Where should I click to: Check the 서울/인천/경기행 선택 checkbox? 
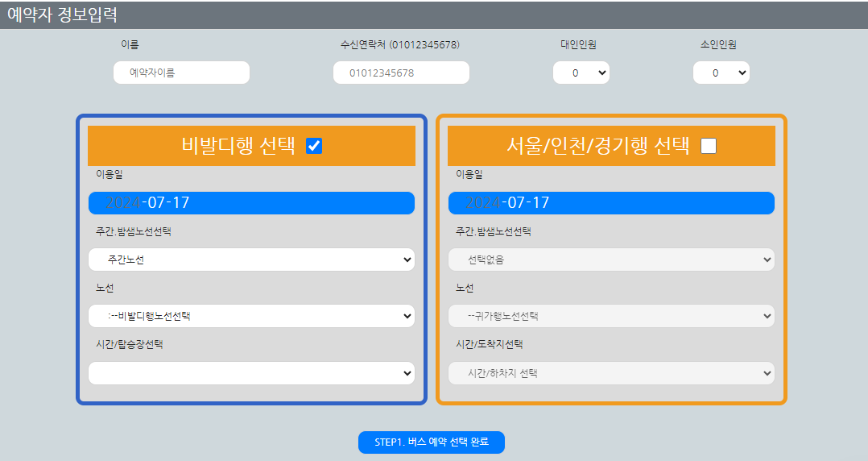point(709,146)
